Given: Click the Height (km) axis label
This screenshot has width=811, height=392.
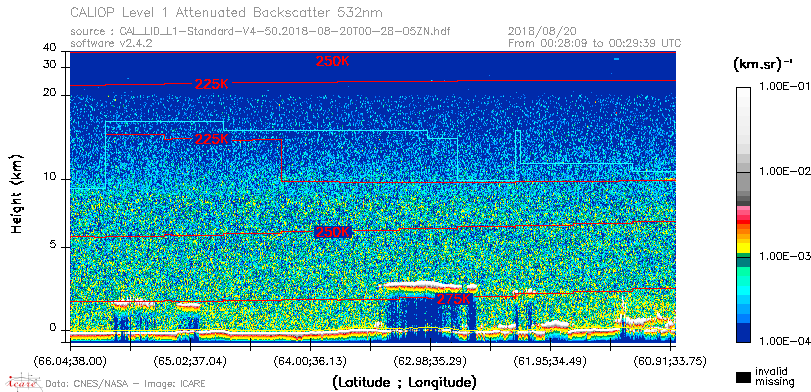Looking at the screenshot, I should [17, 194].
